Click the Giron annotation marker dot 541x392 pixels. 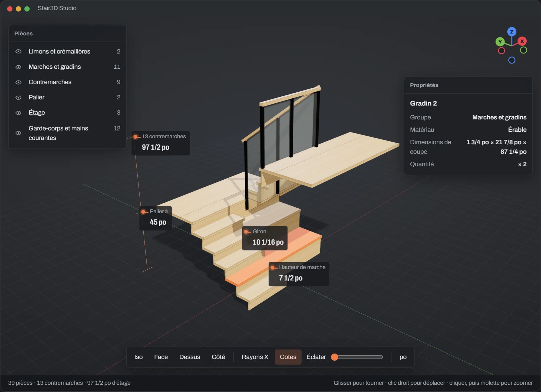coord(246,232)
